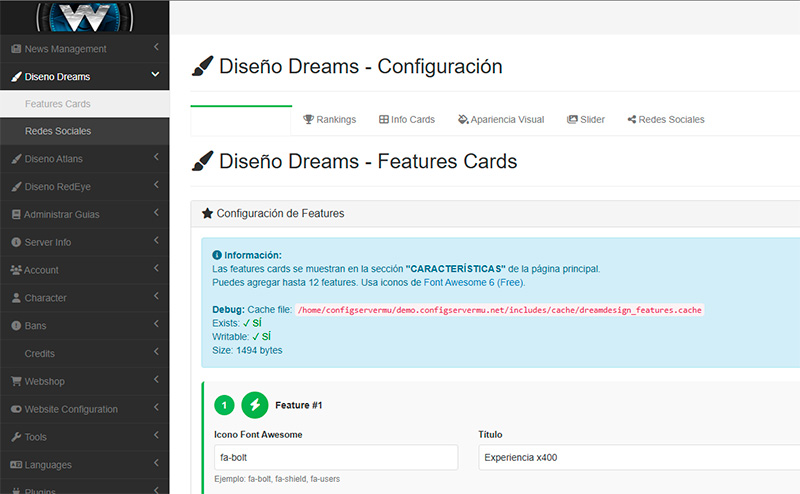Click the newspaper icon beside News Management

tap(16, 49)
